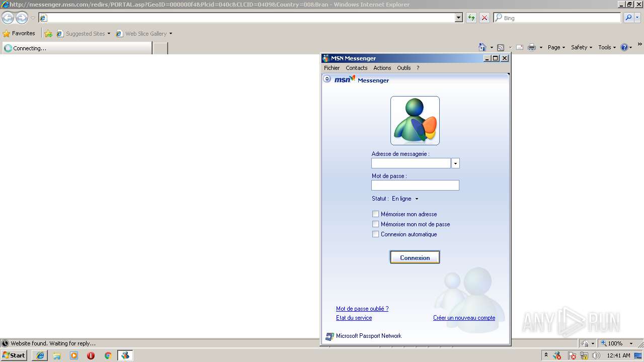The height and width of the screenshot is (362, 644).
Task: Open the Fichier menu
Action: tap(332, 68)
